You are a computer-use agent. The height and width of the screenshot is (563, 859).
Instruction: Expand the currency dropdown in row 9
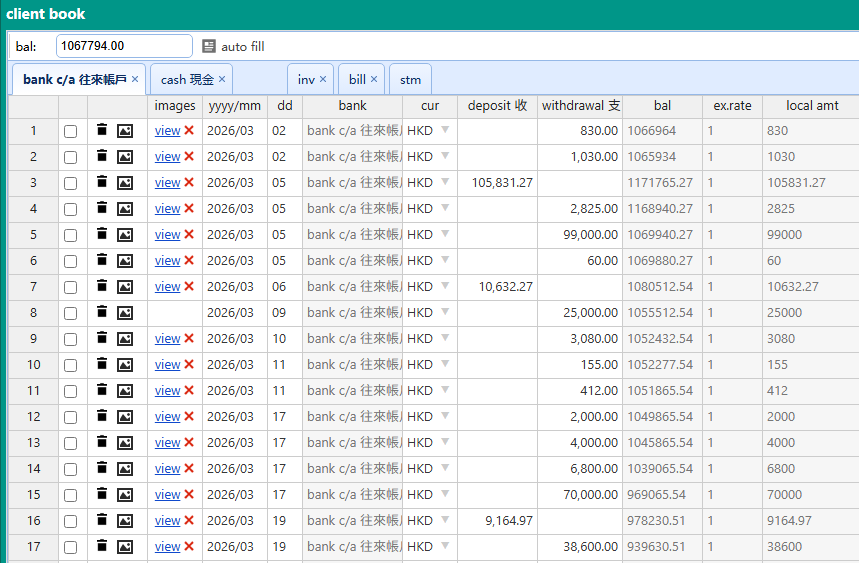[x=445, y=338]
